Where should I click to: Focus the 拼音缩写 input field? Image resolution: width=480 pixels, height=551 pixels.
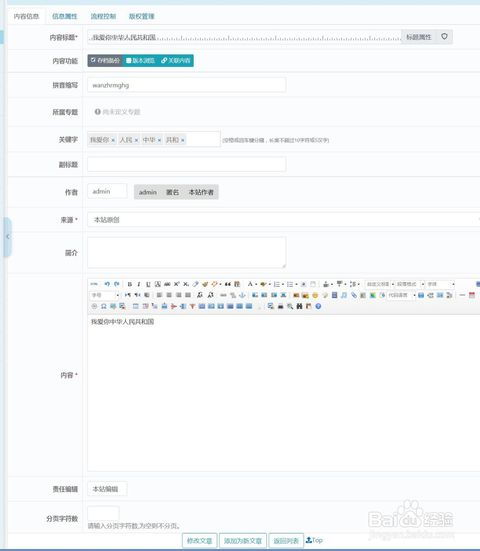[187, 85]
